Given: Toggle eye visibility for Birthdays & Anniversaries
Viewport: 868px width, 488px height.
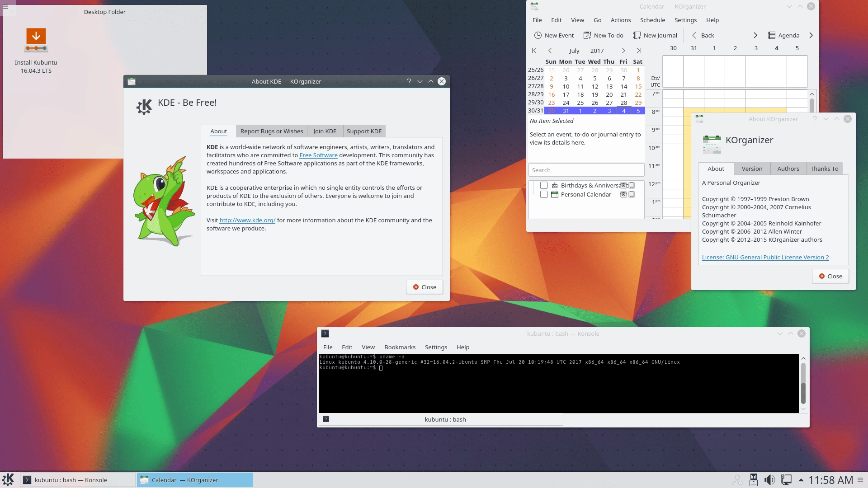Looking at the screenshot, I should pyautogui.click(x=623, y=185).
